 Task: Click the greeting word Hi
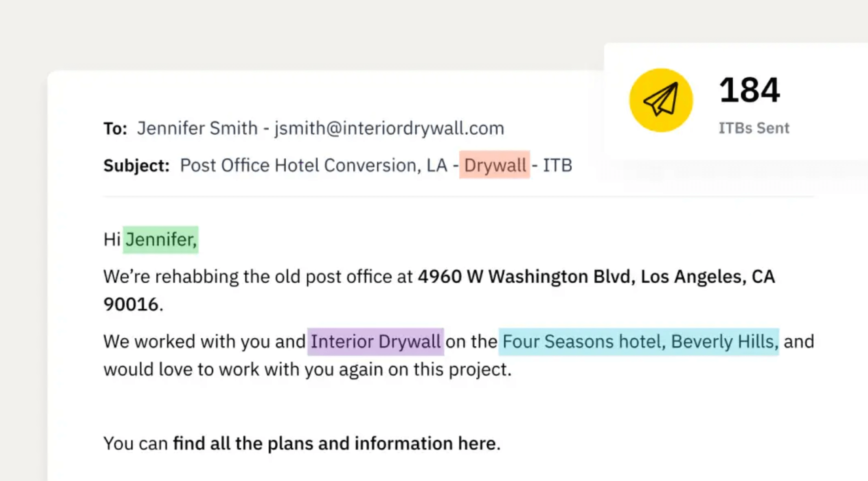(112, 240)
